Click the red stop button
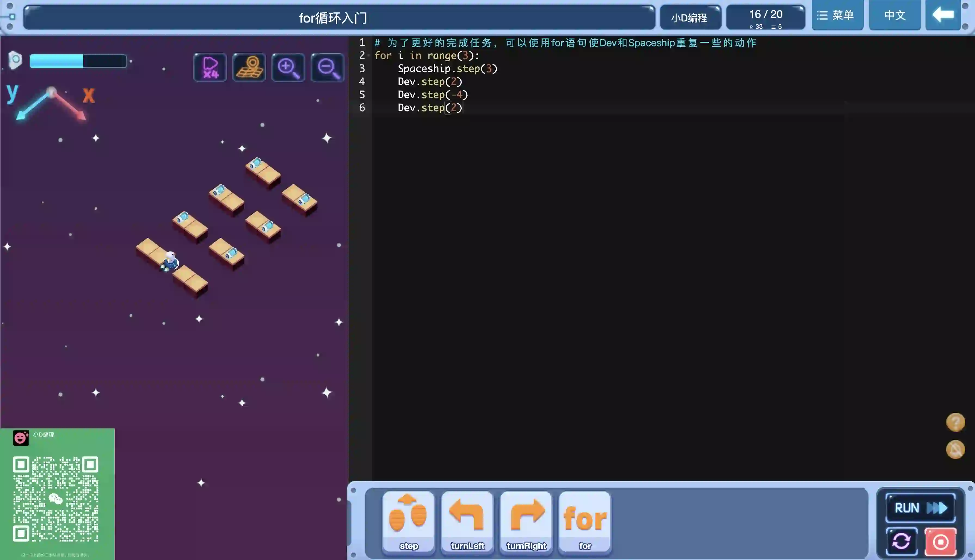This screenshot has width=975, height=560. pos(940,542)
